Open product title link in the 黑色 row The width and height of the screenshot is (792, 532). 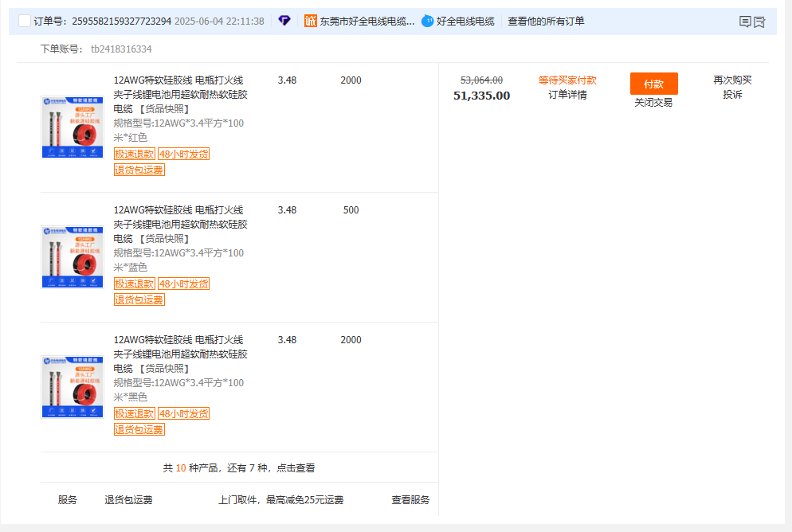[x=180, y=354]
